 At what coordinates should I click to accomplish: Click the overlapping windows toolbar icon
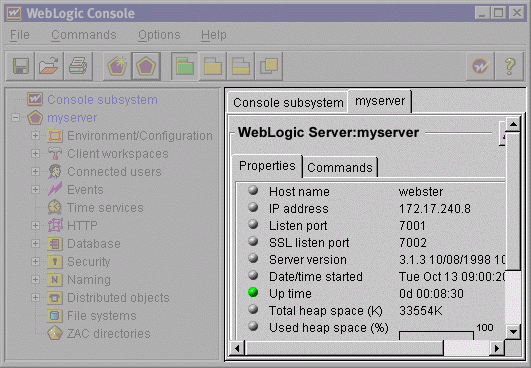tap(269, 66)
